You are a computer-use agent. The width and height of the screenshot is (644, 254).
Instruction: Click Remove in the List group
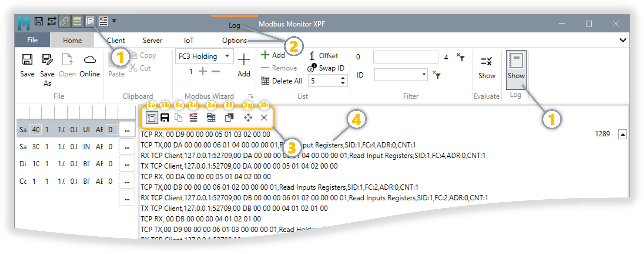pyautogui.click(x=279, y=68)
